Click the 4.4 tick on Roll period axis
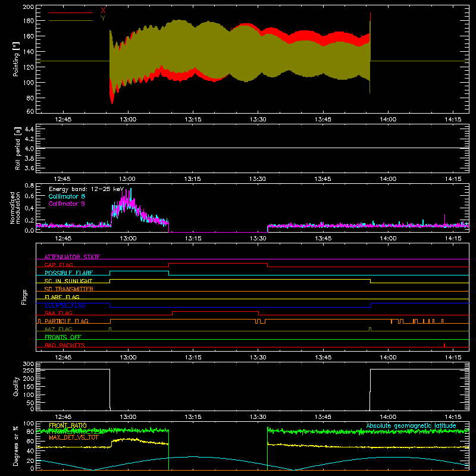Image resolution: width=476 pixels, height=476 pixels. click(x=29, y=129)
